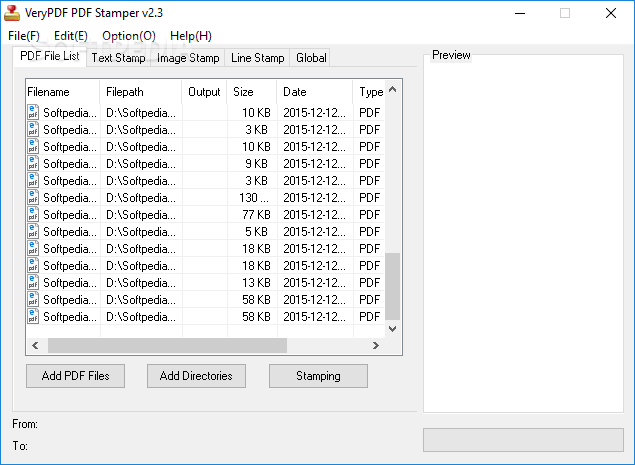Close the VeryPDF PDF Stamper window
This screenshot has width=635, height=465.
[x=611, y=13]
